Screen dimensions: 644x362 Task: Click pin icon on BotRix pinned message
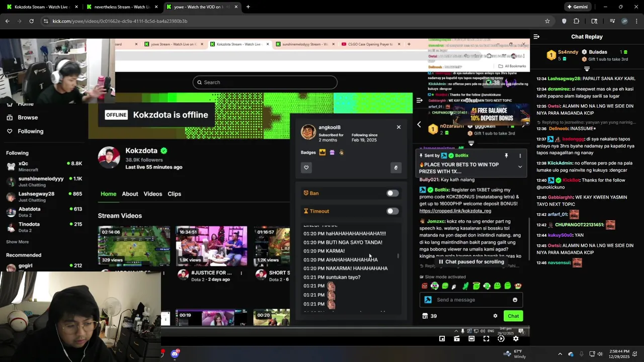click(x=506, y=156)
